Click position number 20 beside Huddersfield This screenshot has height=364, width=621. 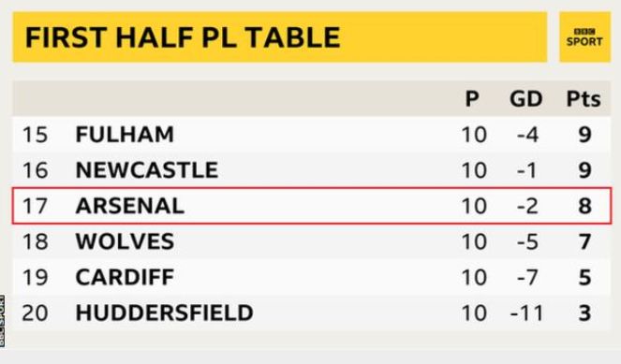point(35,313)
